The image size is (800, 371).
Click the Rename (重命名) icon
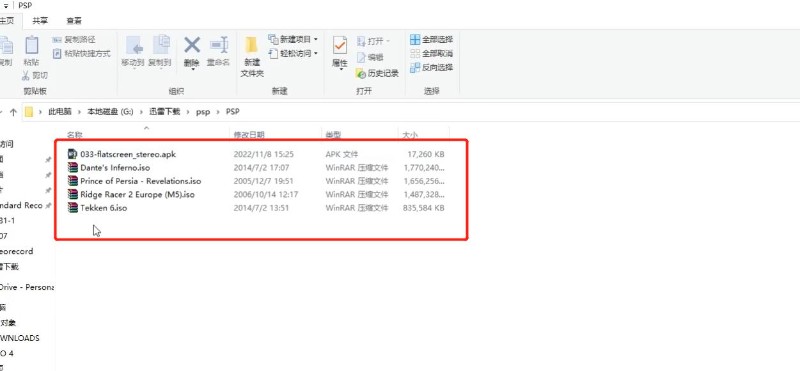[x=218, y=45]
